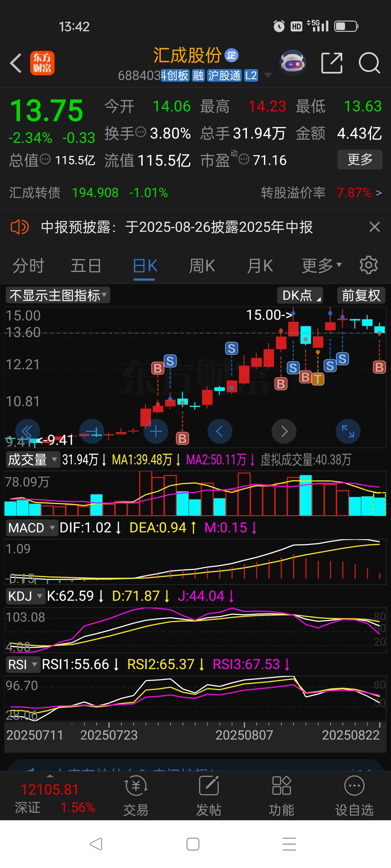Tap the 沪股通 tag
391x868 pixels.
pos(224,76)
